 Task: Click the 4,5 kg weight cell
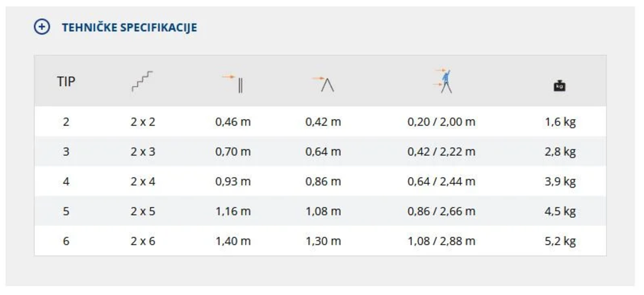coord(560,211)
